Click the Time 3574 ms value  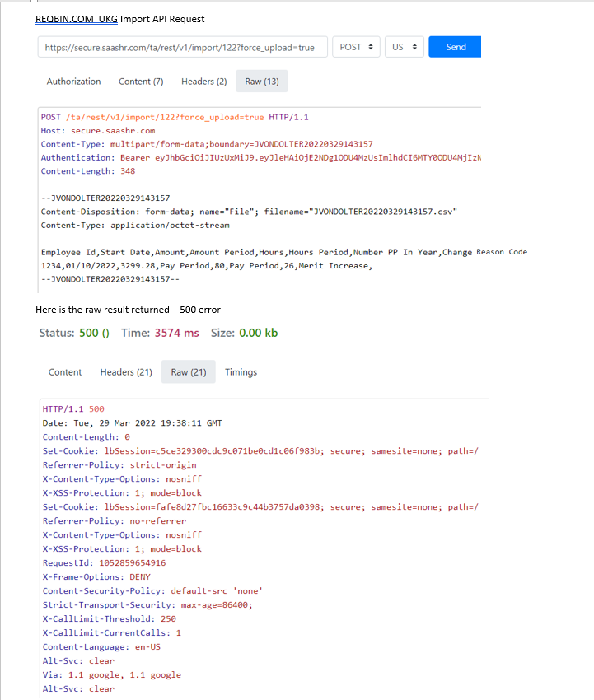point(177,333)
